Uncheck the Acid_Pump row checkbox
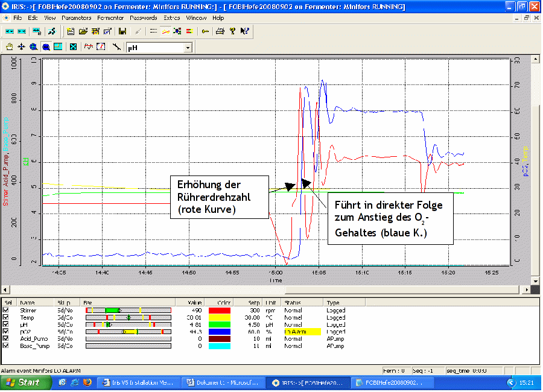This screenshot has width=543, height=392. pos(5,340)
